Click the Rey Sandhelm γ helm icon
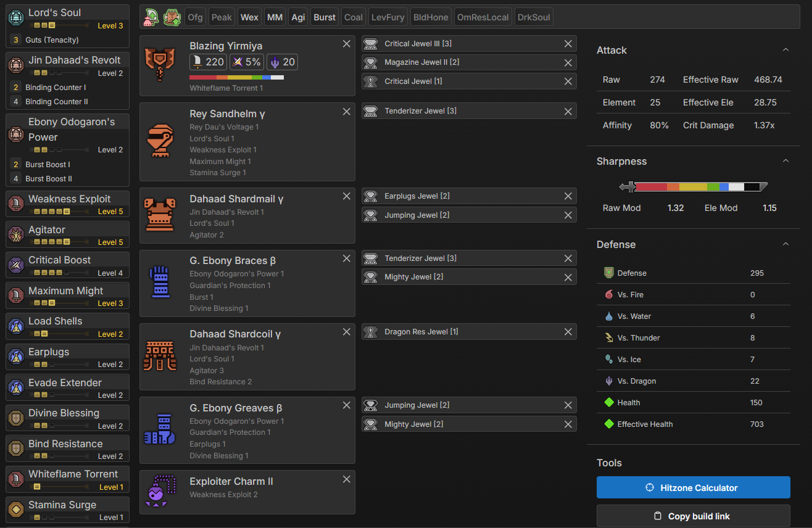 (x=160, y=140)
